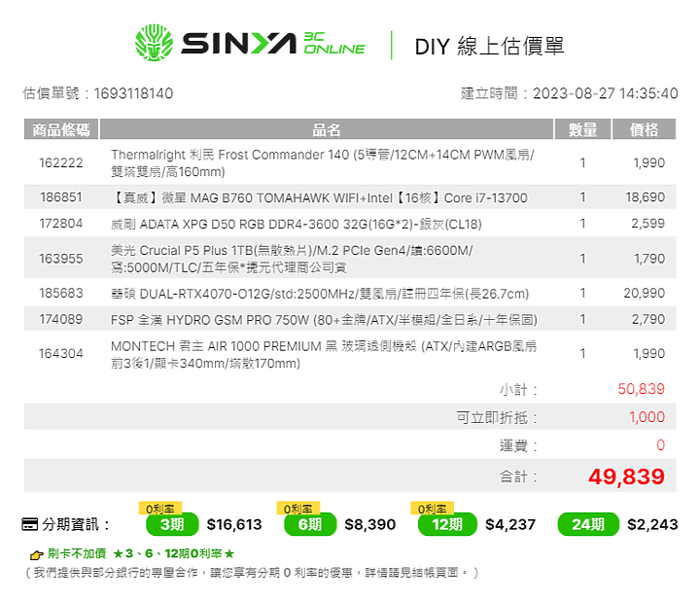Click installment amount $4,237
The height and width of the screenshot is (601, 700).
510,524
